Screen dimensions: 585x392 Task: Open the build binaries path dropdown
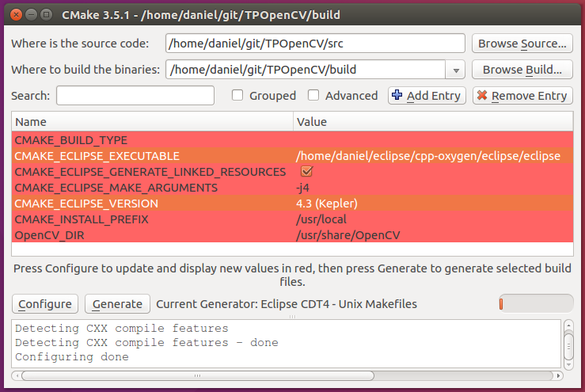click(x=455, y=70)
